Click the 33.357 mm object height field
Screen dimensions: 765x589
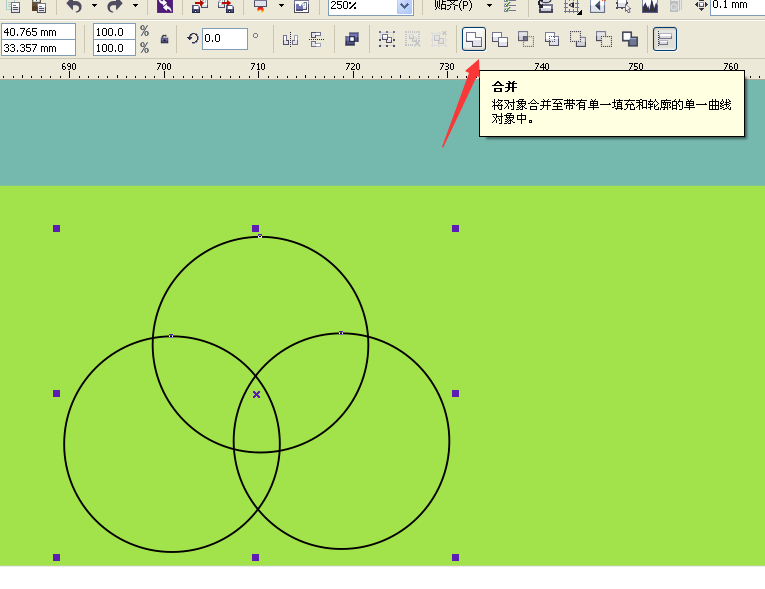39,48
